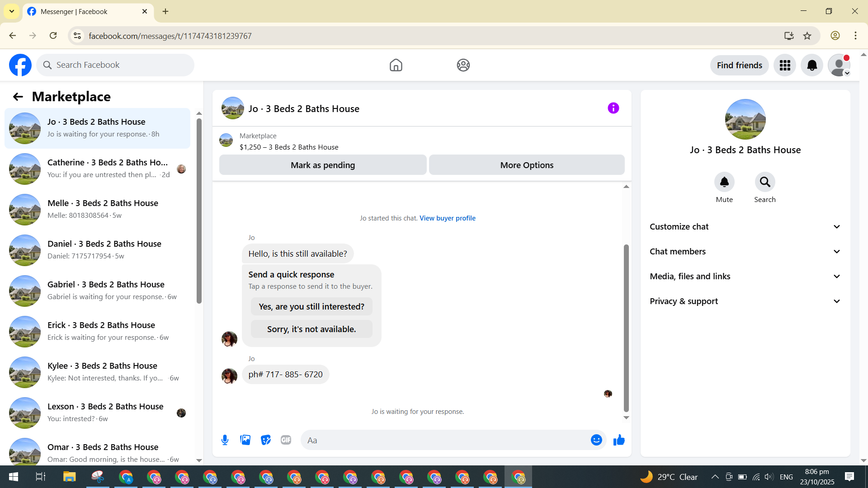Expand Privacy & support section

745,301
